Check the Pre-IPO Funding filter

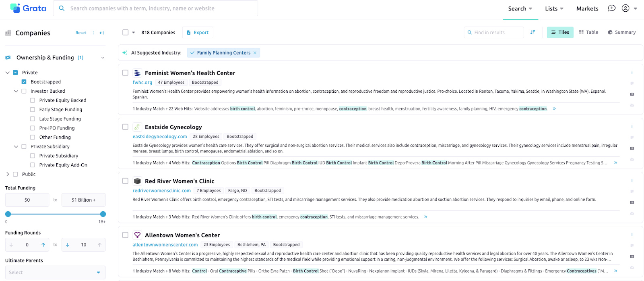(x=33, y=128)
